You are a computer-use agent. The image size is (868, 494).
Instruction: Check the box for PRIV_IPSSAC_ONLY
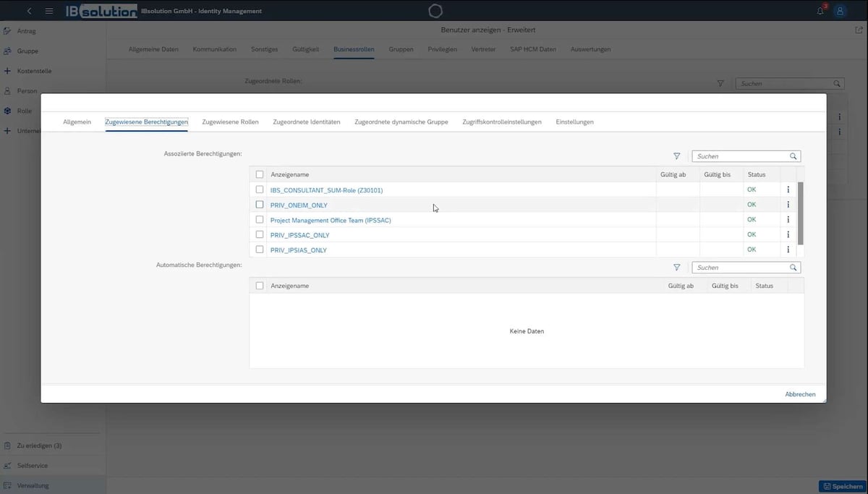pyautogui.click(x=260, y=234)
